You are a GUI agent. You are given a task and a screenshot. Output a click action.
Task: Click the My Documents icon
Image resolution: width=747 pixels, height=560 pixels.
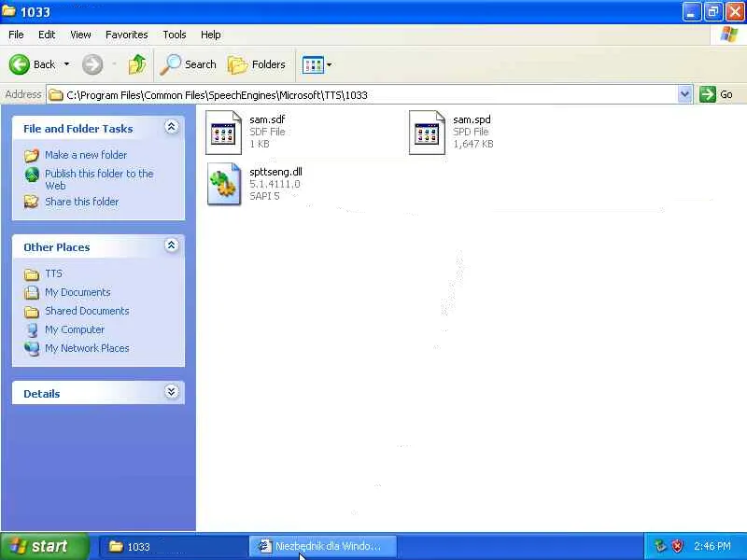click(32, 292)
